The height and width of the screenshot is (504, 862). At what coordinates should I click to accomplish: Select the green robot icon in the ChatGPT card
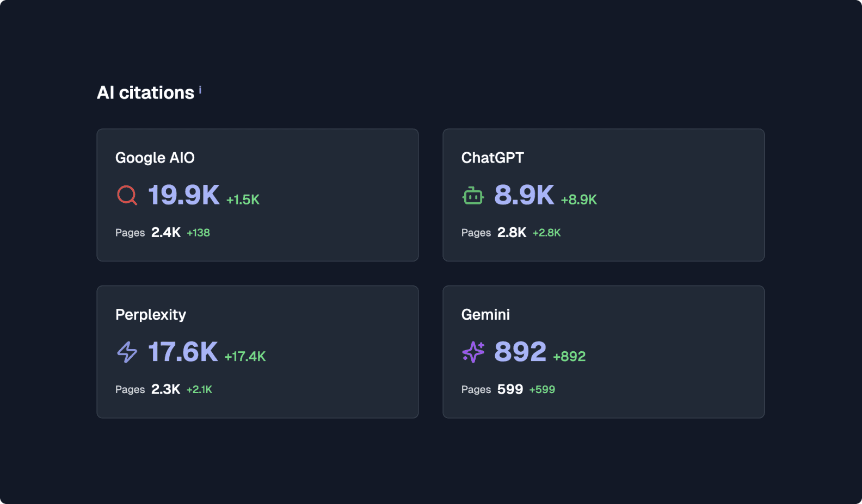click(473, 195)
